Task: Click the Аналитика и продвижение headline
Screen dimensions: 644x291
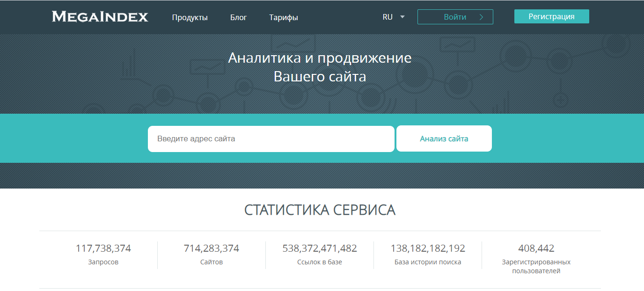Action: 320,58
